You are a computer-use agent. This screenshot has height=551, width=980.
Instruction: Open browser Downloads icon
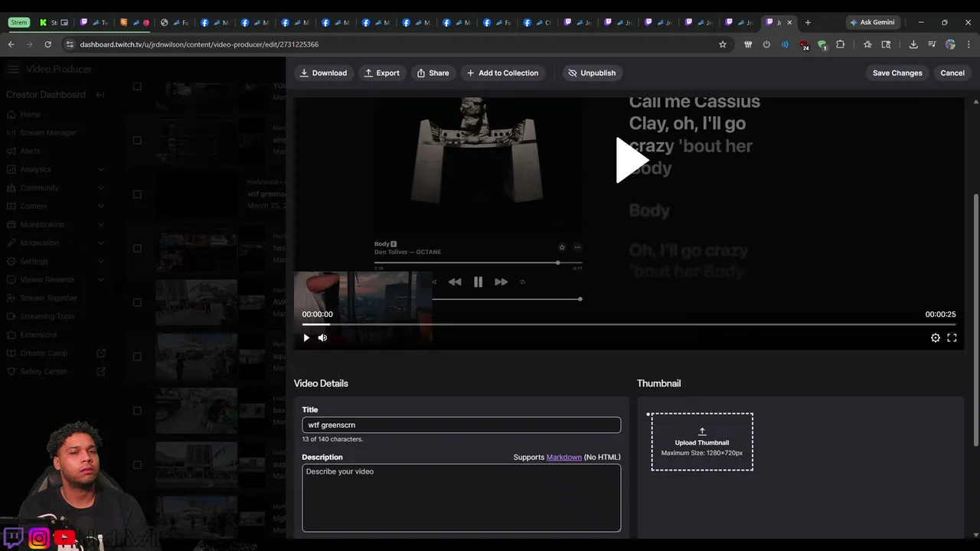[x=913, y=44]
